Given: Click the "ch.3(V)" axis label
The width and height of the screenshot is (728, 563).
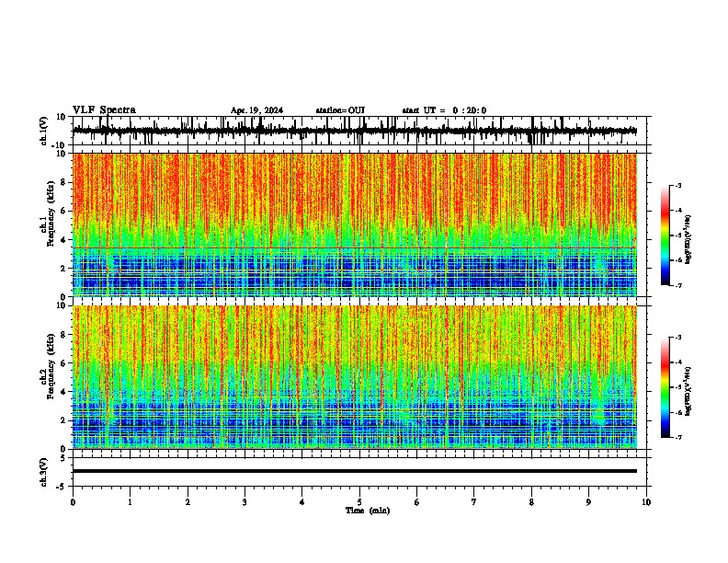Looking at the screenshot, I should click(x=43, y=472).
